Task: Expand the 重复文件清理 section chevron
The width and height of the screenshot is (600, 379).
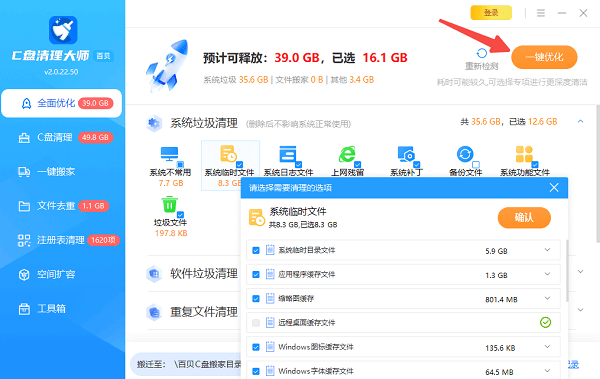Action: (580, 310)
